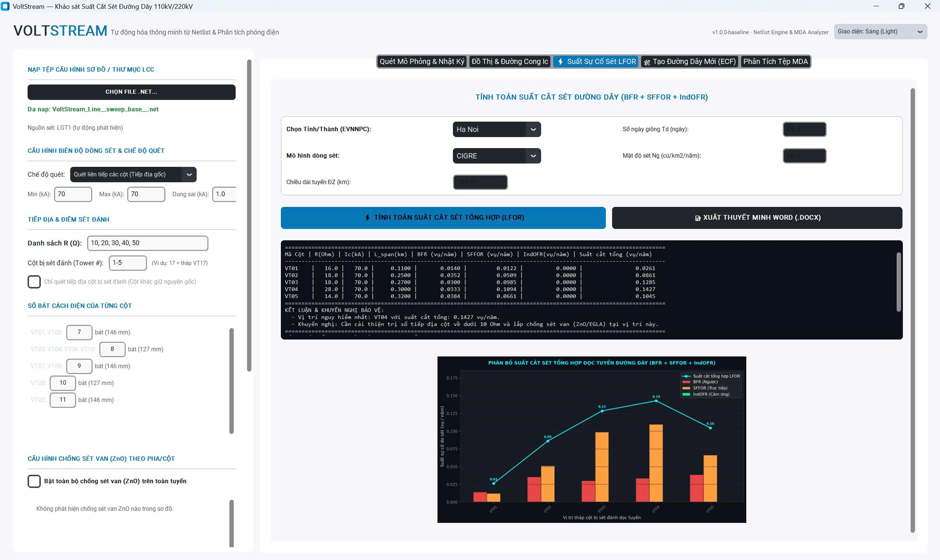The width and height of the screenshot is (940, 560).
Task: Click VT02 insulator count field showing 11
Action: [62, 400]
